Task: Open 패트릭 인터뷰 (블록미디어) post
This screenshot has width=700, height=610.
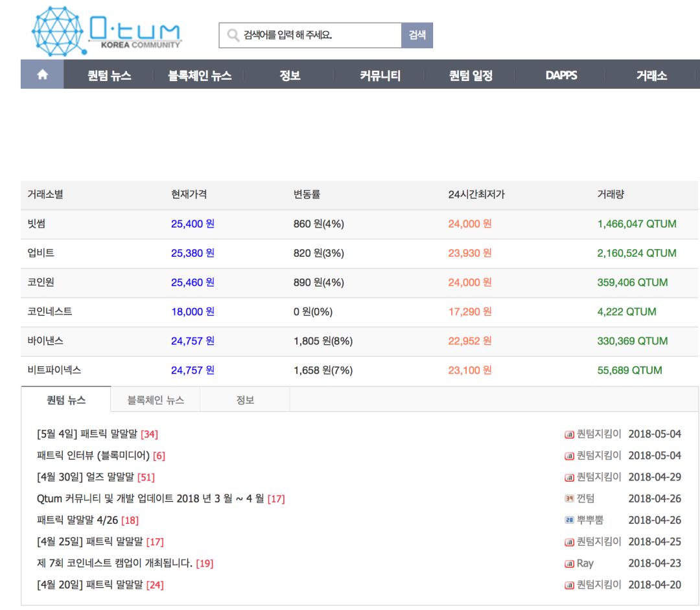Action: (93, 455)
